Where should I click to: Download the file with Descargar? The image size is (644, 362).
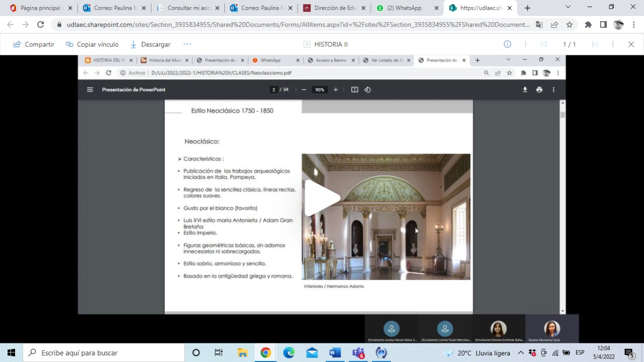[x=150, y=44]
